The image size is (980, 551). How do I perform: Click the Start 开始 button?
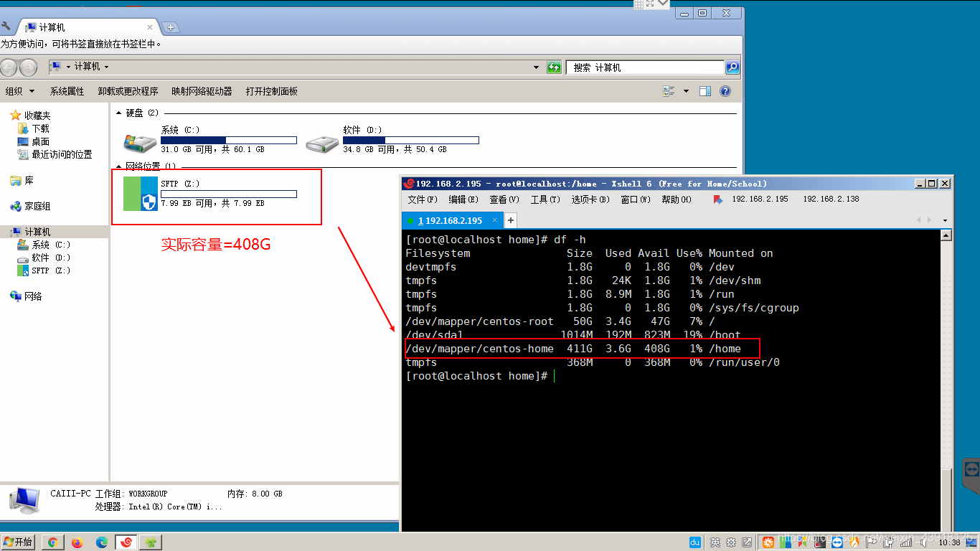click(18, 542)
